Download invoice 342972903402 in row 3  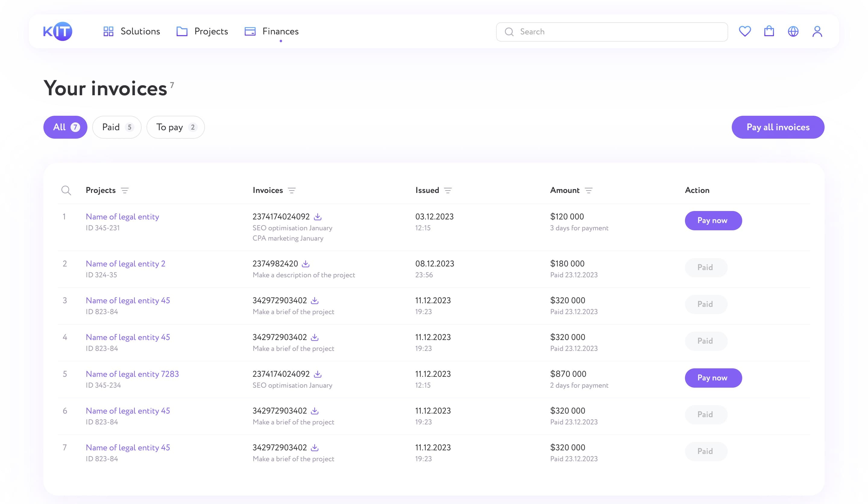[x=314, y=301]
